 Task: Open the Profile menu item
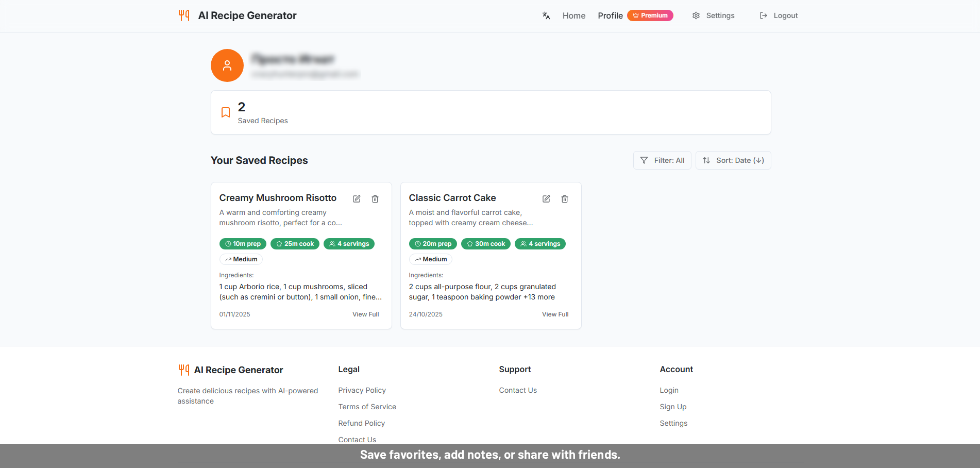point(610,15)
